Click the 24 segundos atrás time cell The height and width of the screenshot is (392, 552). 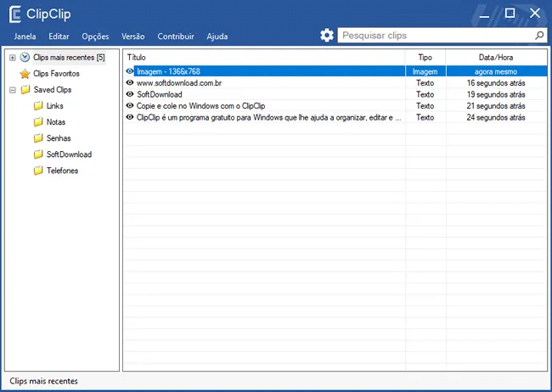[x=496, y=117]
